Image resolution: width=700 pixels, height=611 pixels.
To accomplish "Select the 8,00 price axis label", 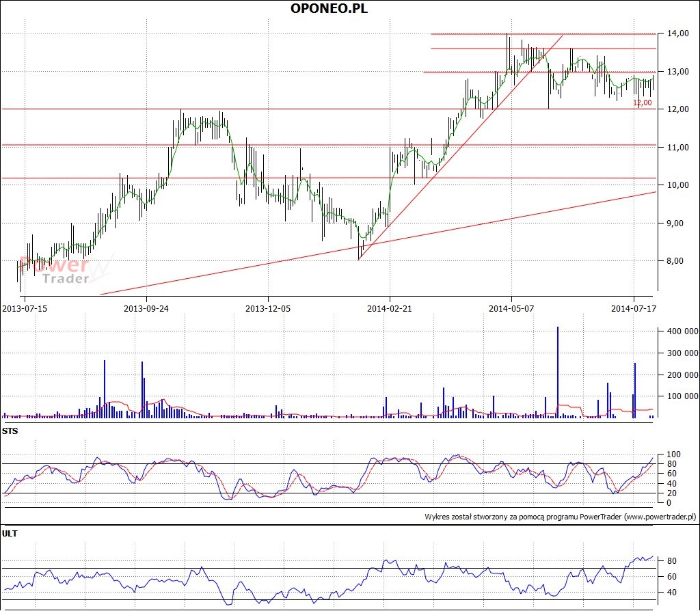I will pyautogui.click(x=675, y=261).
